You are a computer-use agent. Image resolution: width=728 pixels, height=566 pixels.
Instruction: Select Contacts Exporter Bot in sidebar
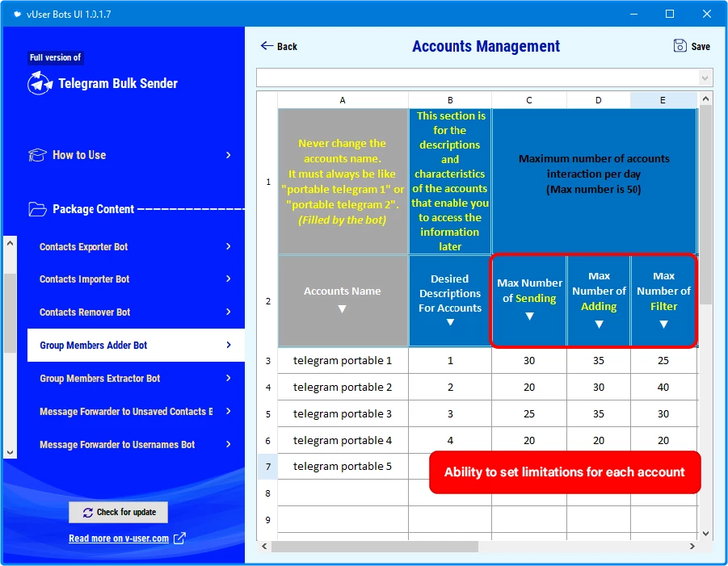click(136, 246)
